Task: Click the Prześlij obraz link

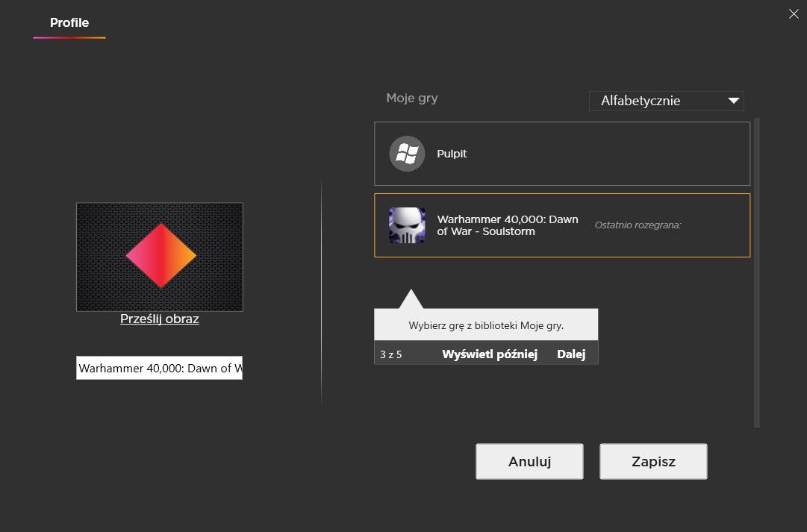Action: point(160,319)
